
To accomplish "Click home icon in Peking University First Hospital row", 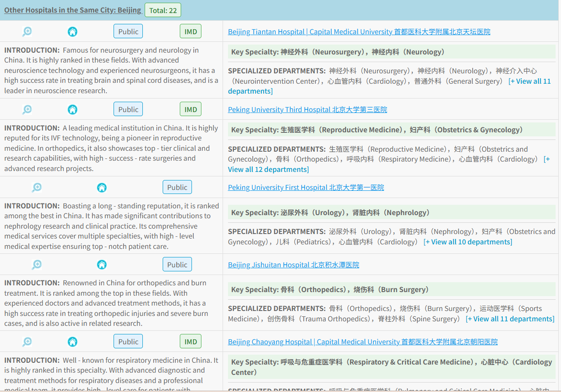I will click(102, 187).
